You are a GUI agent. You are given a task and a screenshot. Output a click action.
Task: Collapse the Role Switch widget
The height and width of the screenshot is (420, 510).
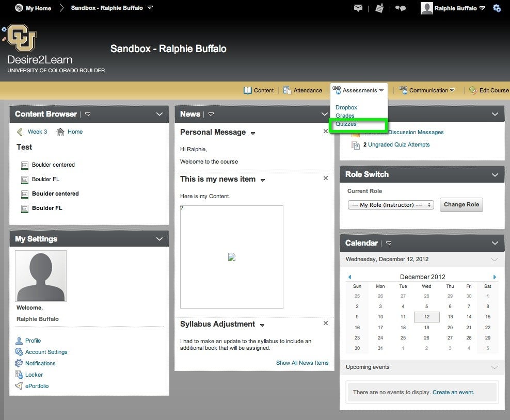[x=495, y=175]
